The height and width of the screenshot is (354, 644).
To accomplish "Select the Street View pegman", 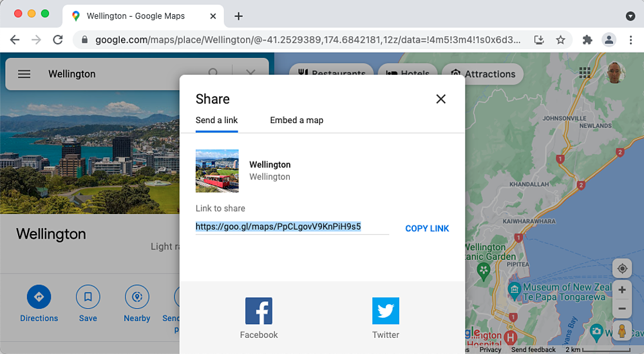I will coord(622,331).
